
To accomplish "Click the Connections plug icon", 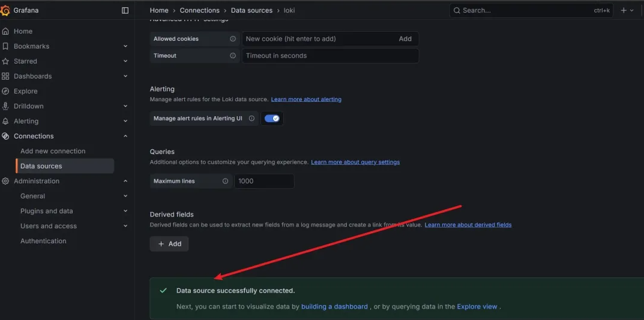I will 5,136.
